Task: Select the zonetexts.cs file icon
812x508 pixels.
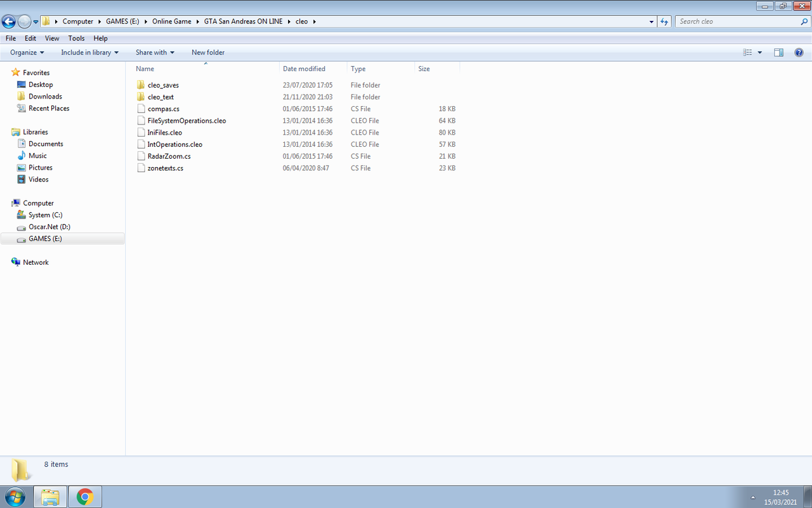Action: tap(141, 168)
